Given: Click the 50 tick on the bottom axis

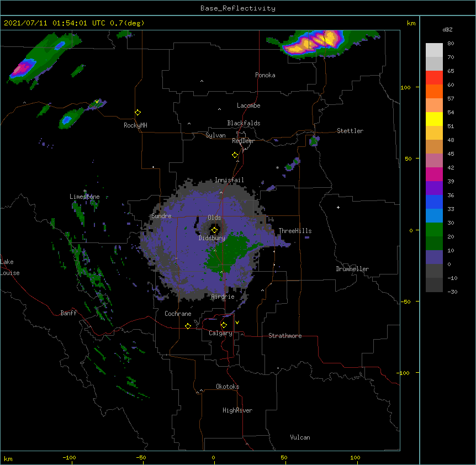Looking at the screenshot, I should click(284, 457).
